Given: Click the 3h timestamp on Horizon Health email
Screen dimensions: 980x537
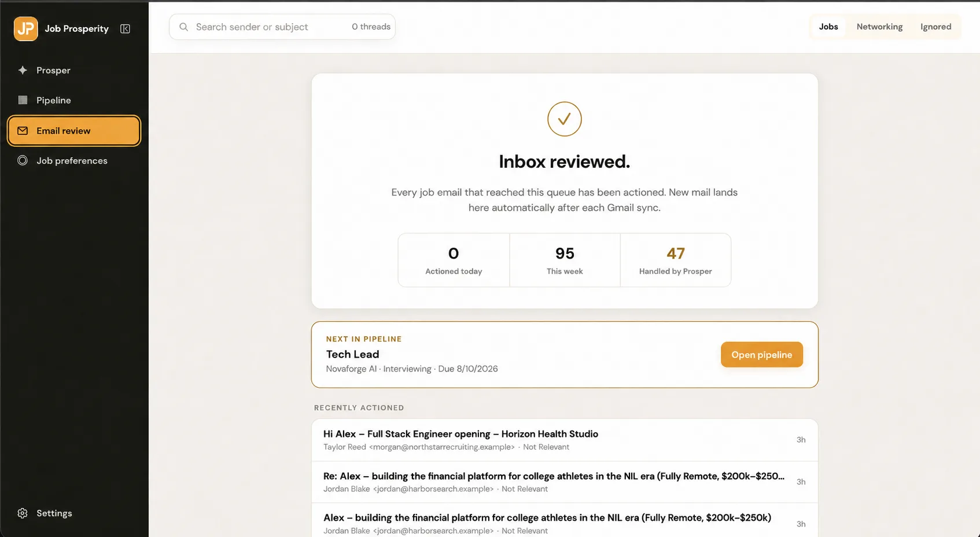Looking at the screenshot, I should (x=801, y=440).
